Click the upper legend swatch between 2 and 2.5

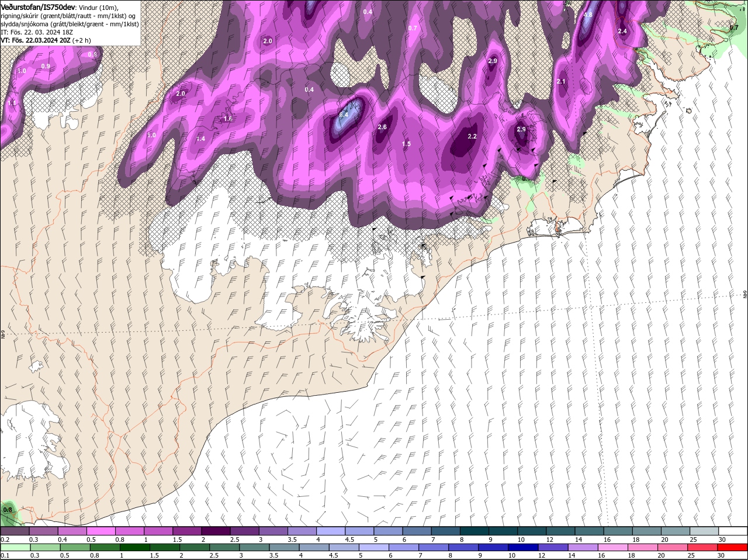(x=216, y=531)
